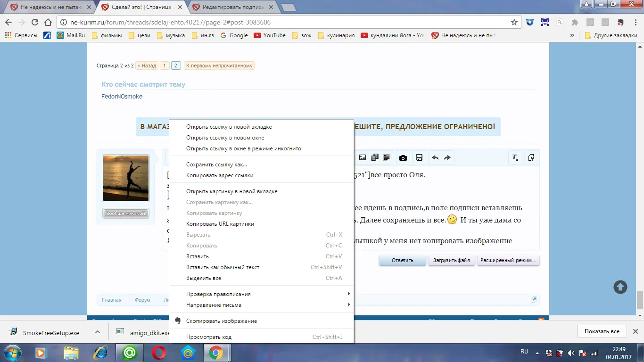Choose "Скопировать изображение" menu entry
This screenshot has height=362, width=644.
click(221, 321)
